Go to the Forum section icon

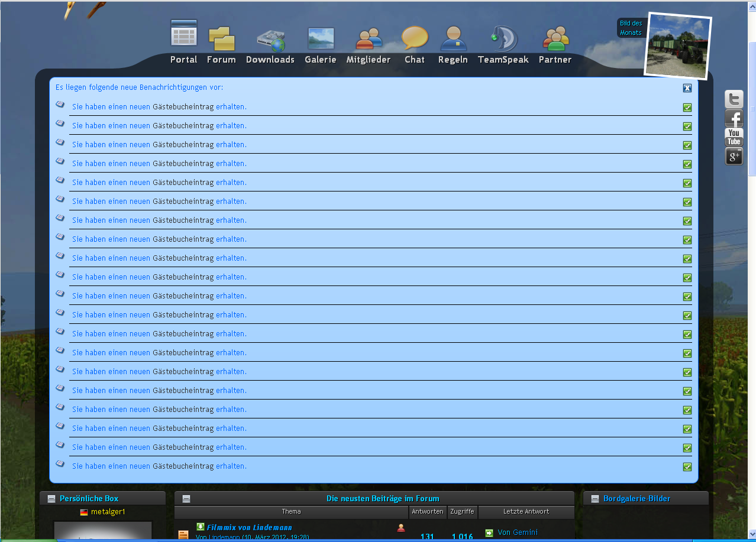[x=221, y=38]
